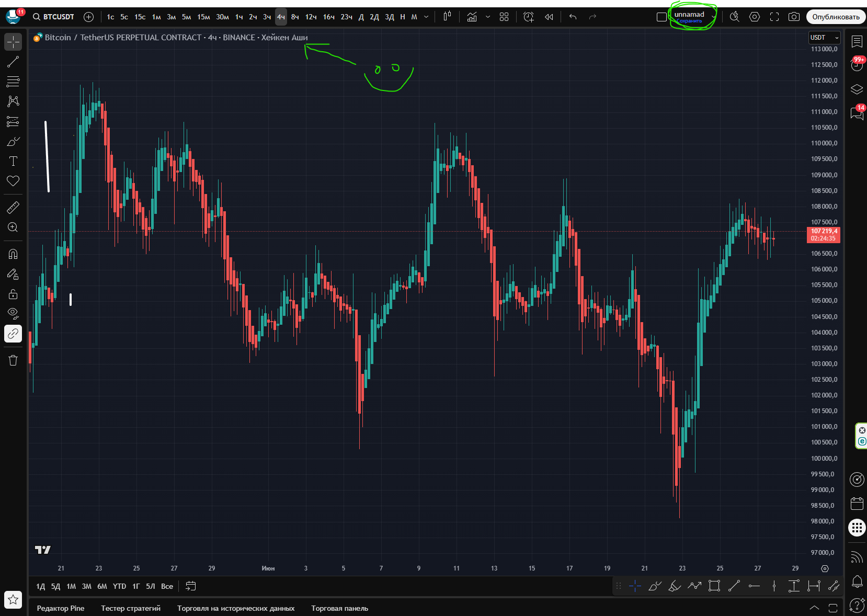Click the Опубликовать button
This screenshot has width=867, height=616.
point(835,17)
